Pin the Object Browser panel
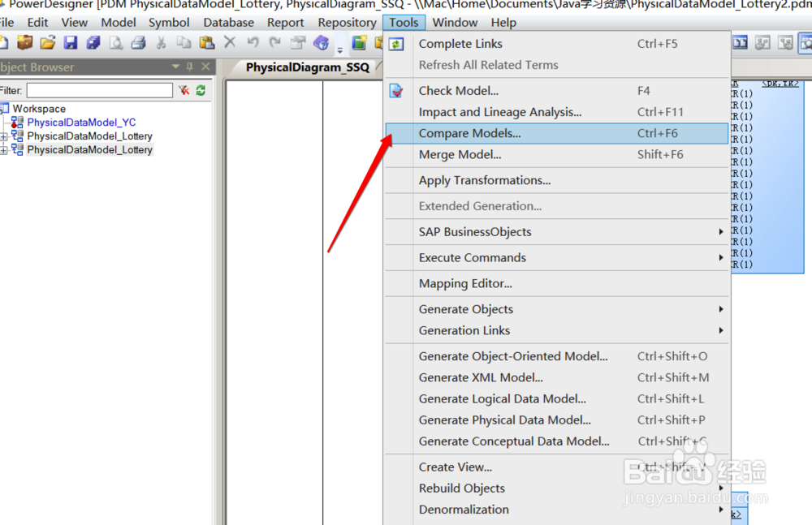This screenshot has width=812, height=525. pyautogui.click(x=189, y=67)
